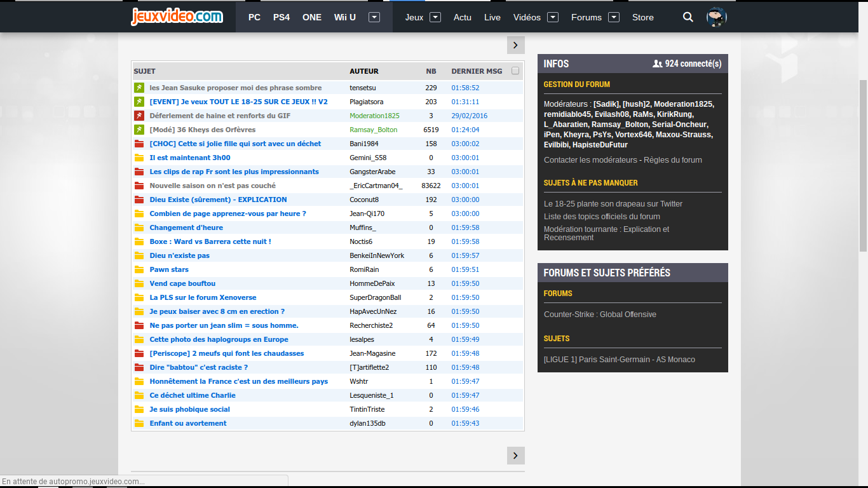
Task: Open the Store menu item
Action: tap(643, 17)
